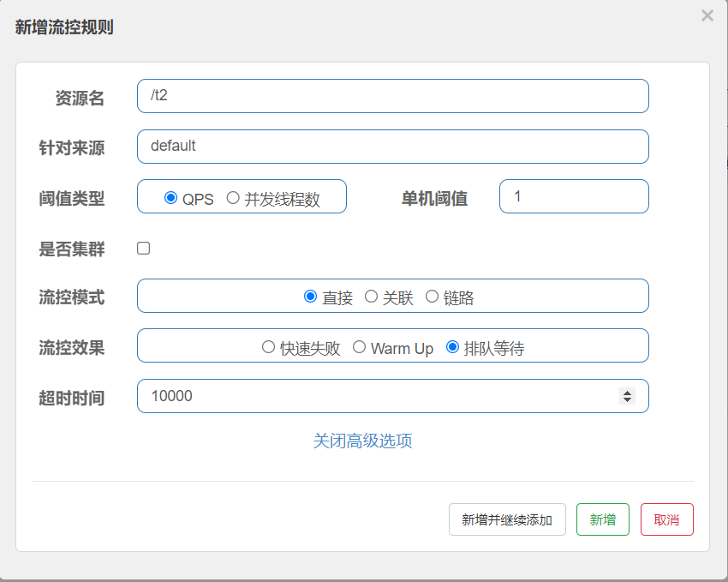The width and height of the screenshot is (728, 582).
Task: Select 排队等待 as flow control effect
Action: pyautogui.click(x=453, y=347)
